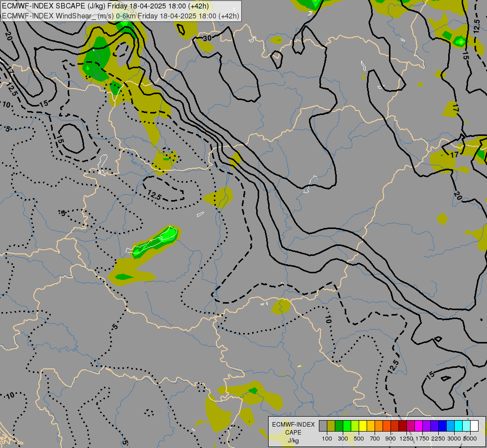Viewport: 487px width, 448px height.
Task: Select the olive swatch in CAPE legend
Action: pyautogui.click(x=331, y=426)
